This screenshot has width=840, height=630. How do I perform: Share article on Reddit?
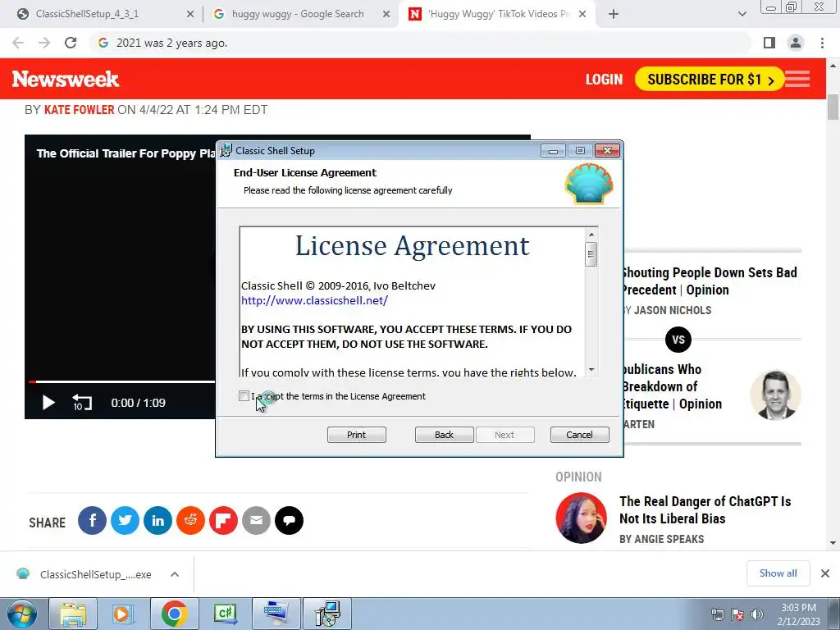[190, 520]
